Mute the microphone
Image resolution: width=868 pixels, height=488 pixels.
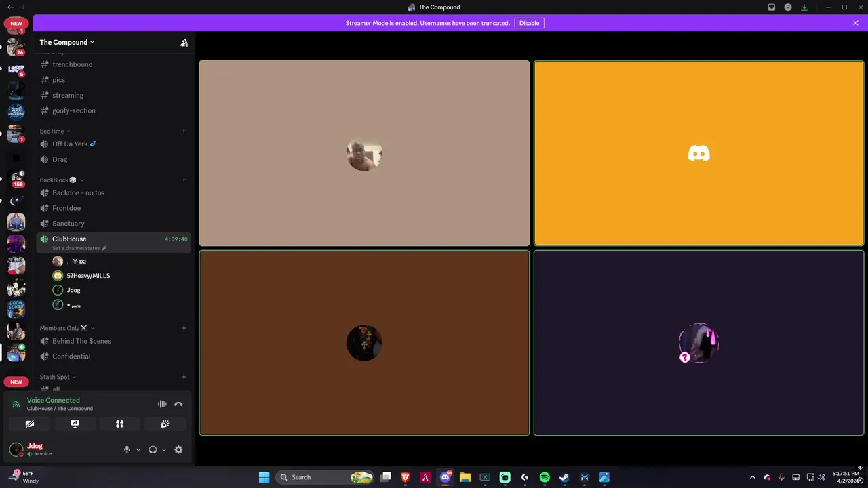click(x=127, y=449)
